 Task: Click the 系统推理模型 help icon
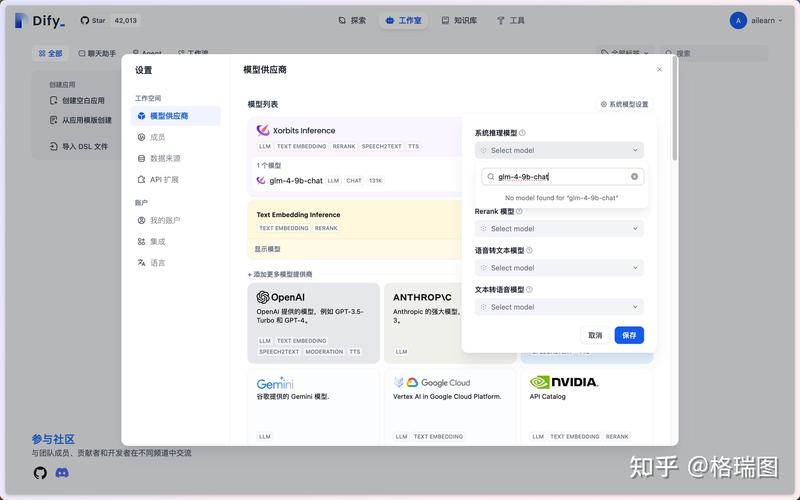click(522, 133)
